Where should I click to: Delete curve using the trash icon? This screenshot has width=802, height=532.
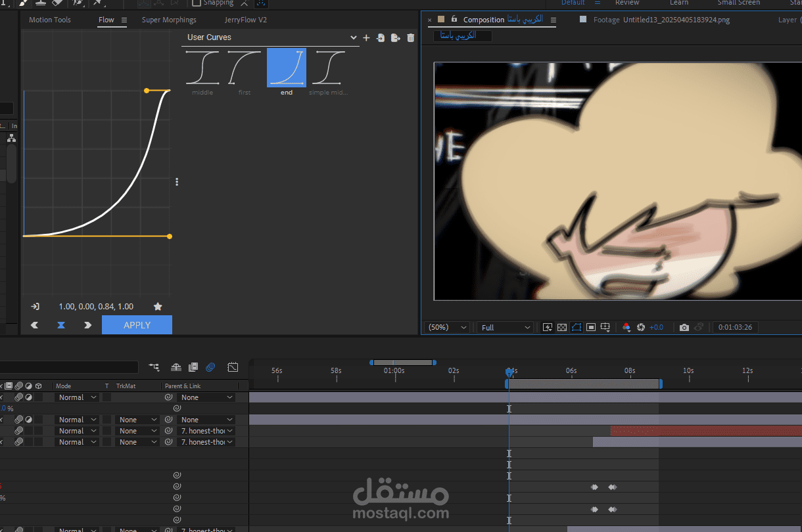point(411,38)
